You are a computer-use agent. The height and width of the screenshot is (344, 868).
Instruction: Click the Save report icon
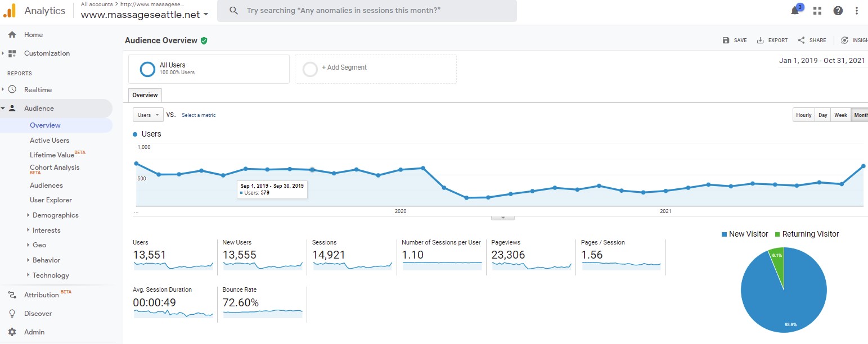point(726,40)
